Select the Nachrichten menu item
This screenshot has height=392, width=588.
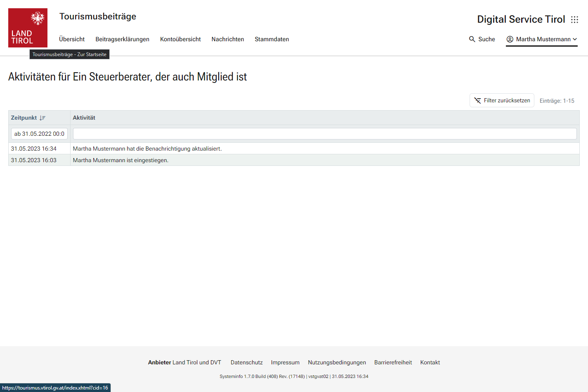228,39
